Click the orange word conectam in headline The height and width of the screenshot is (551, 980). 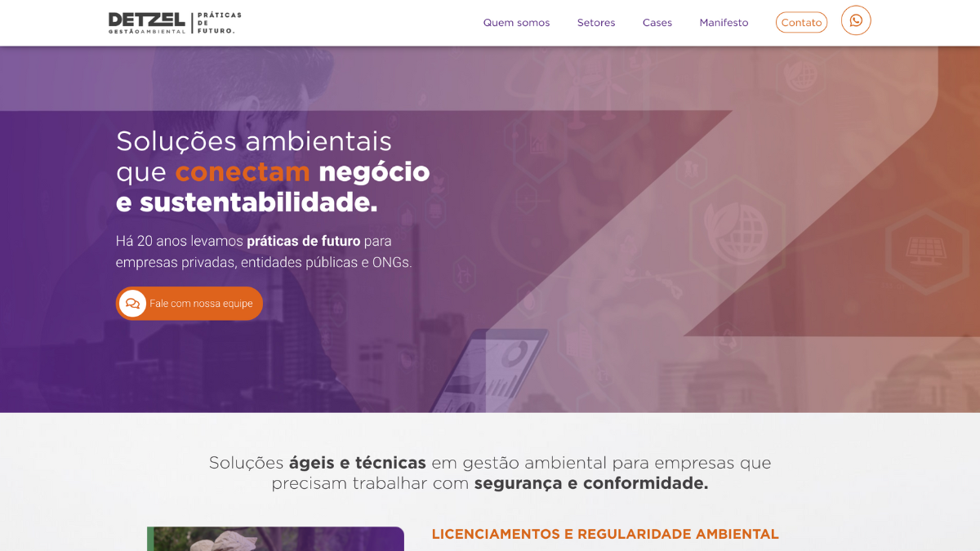[x=243, y=171]
